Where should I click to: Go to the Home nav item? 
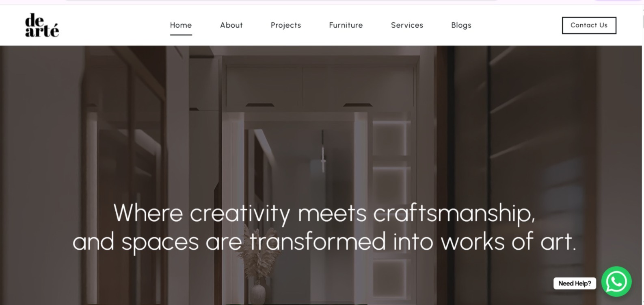181,25
